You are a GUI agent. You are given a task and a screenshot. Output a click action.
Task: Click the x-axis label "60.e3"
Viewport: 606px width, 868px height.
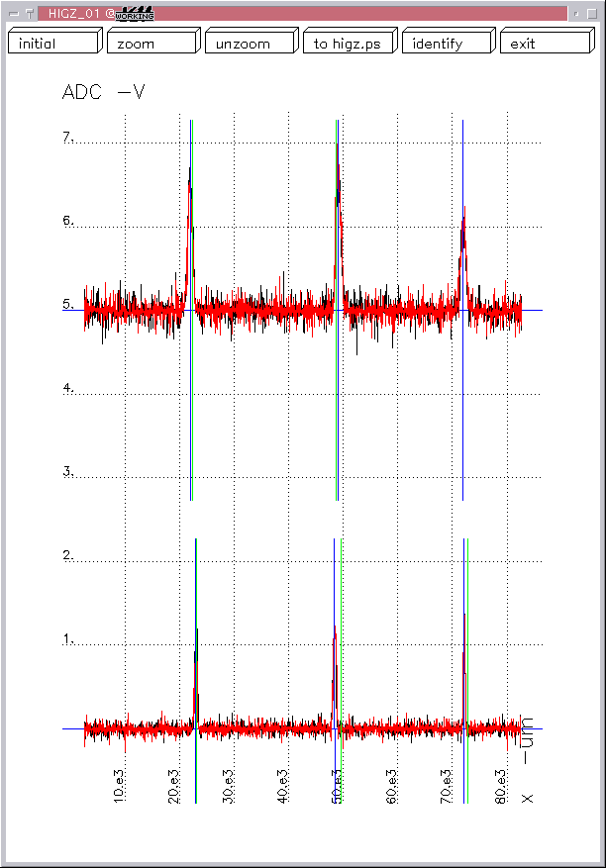391,786
